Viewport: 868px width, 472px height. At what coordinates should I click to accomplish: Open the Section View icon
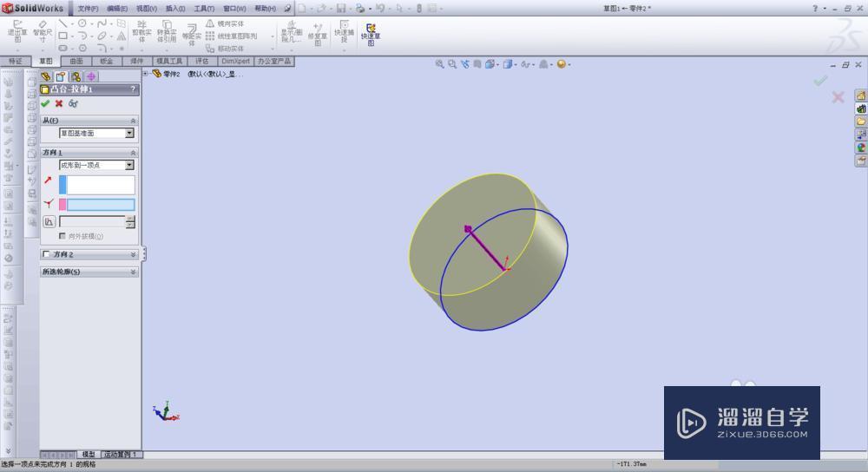point(477,64)
